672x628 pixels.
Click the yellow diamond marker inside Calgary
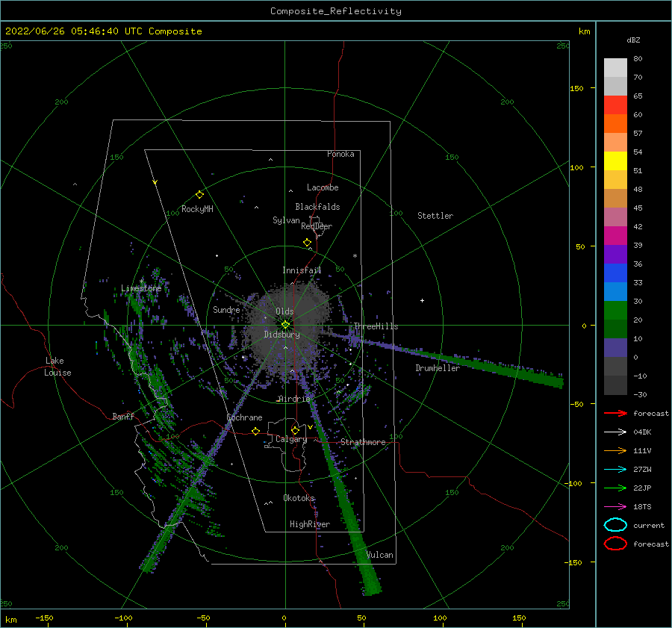coord(295,430)
